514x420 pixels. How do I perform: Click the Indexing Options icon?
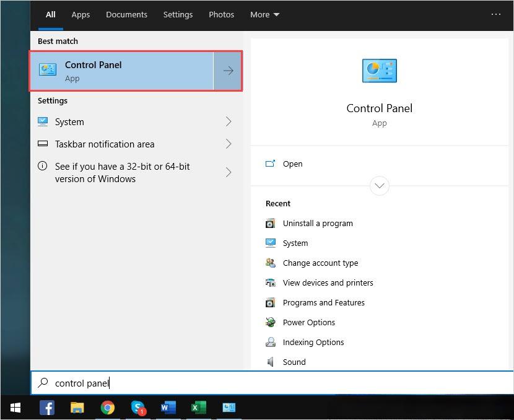point(271,342)
